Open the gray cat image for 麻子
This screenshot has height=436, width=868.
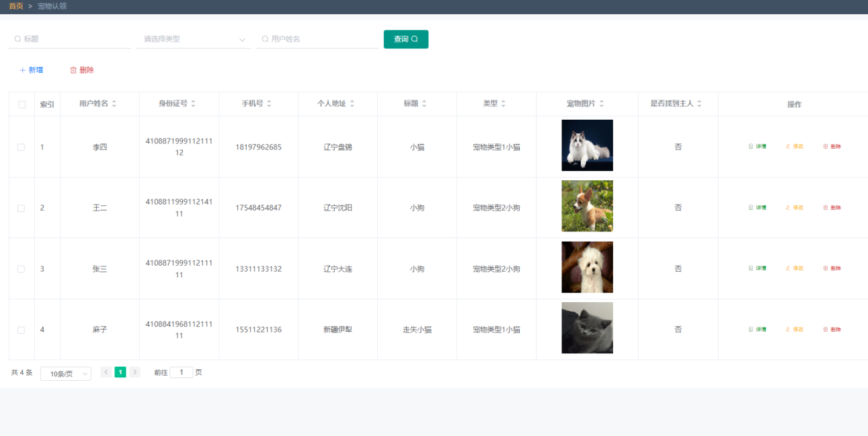[587, 328]
